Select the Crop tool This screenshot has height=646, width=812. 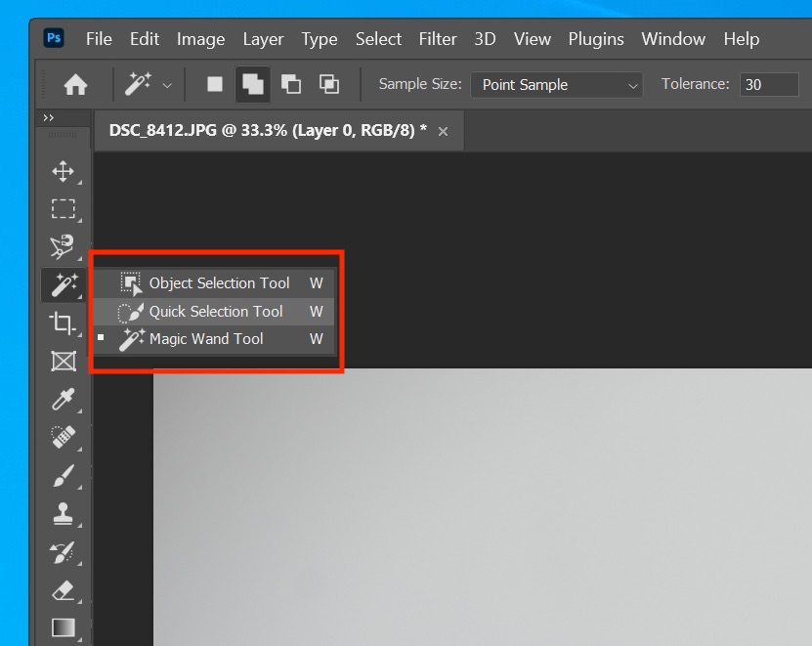pos(64,323)
